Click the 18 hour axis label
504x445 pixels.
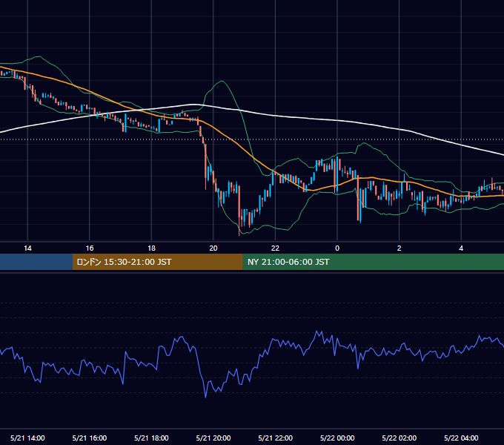[151, 248]
